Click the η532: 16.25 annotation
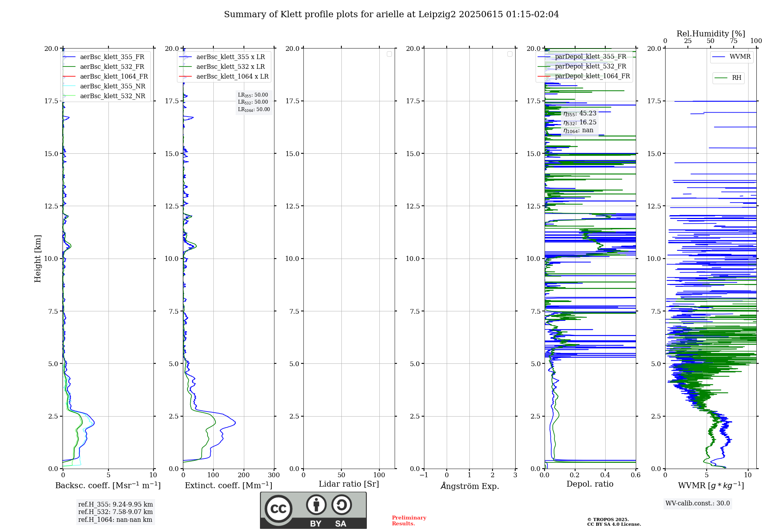 [x=580, y=122]
